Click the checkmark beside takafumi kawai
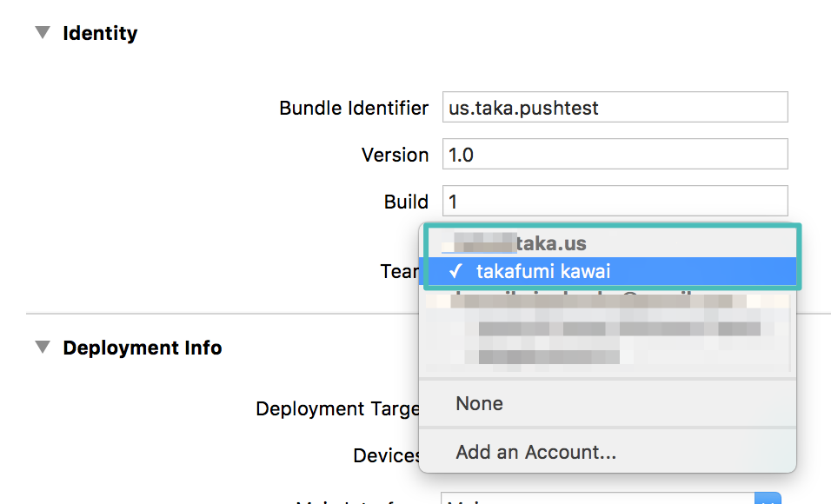 point(455,272)
